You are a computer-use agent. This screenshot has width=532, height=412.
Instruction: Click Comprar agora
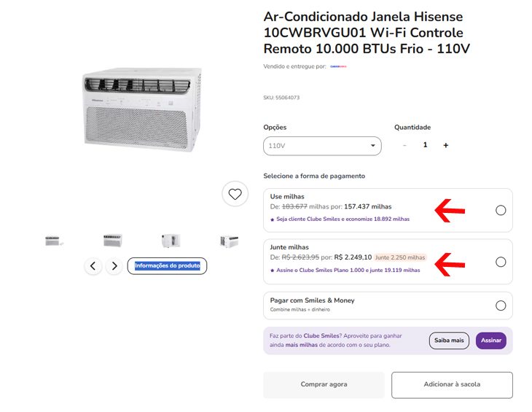tap(324, 384)
